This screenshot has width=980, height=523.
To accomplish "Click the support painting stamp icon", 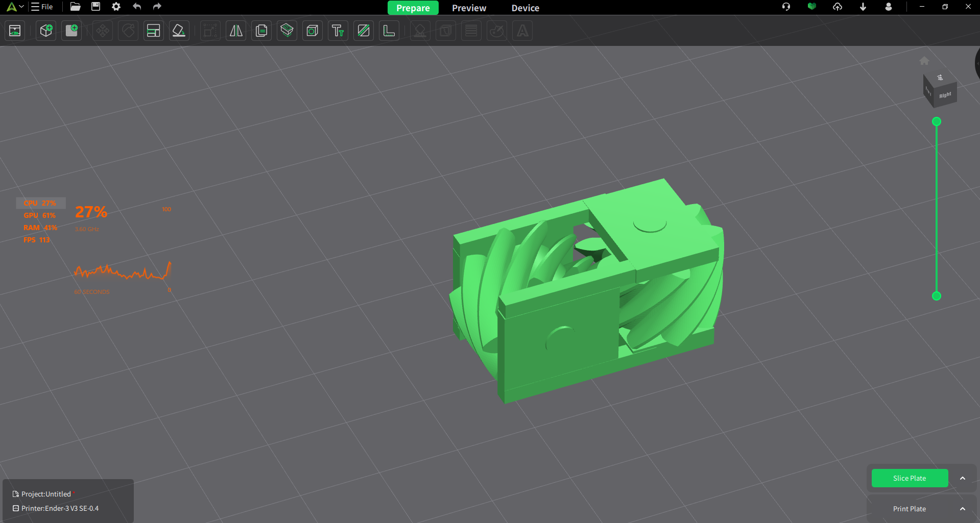I will click(x=420, y=31).
